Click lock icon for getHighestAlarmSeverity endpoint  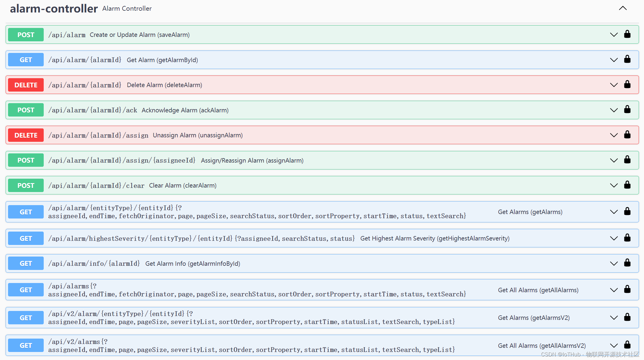(627, 238)
